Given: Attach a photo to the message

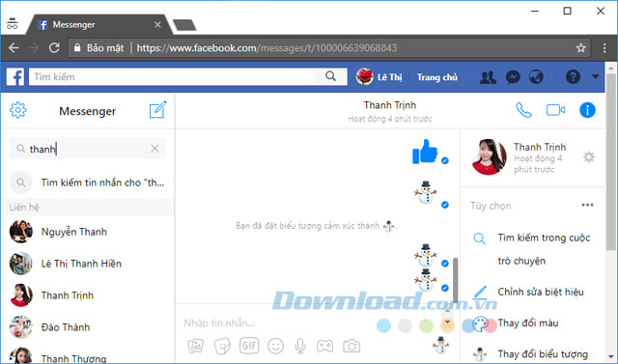Looking at the screenshot, I should [195, 346].
